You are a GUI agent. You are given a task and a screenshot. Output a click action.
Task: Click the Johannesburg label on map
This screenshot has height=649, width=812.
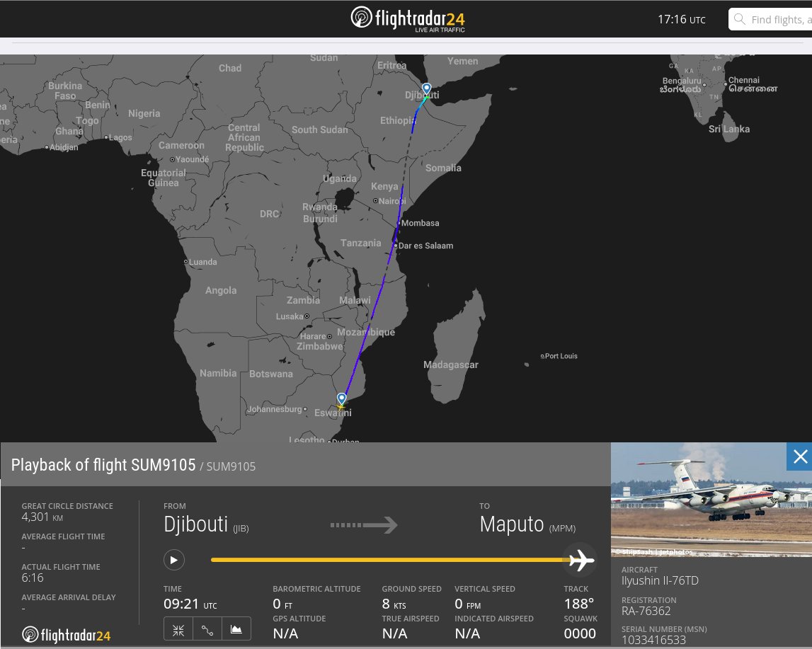click(x=274, y=409)
